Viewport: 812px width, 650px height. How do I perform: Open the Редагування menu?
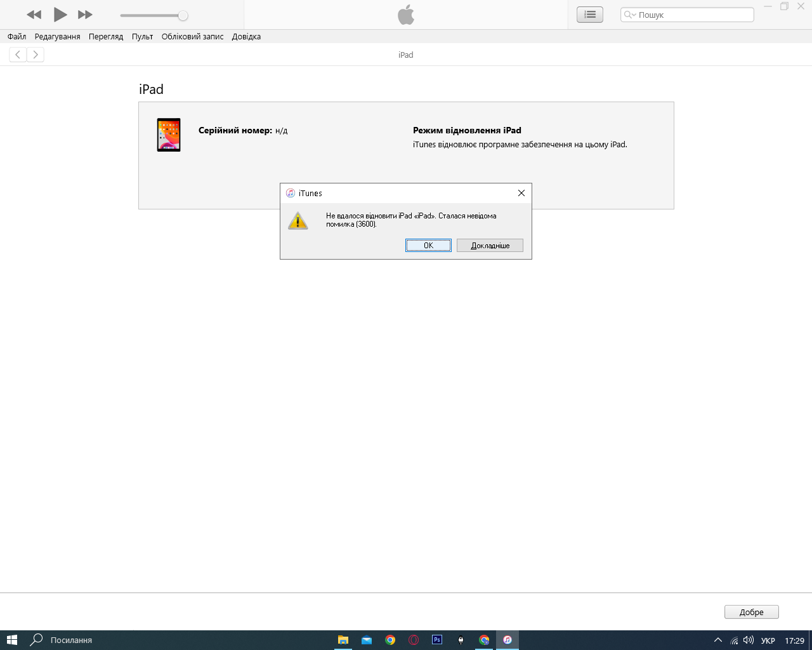[x=58, y=36]
